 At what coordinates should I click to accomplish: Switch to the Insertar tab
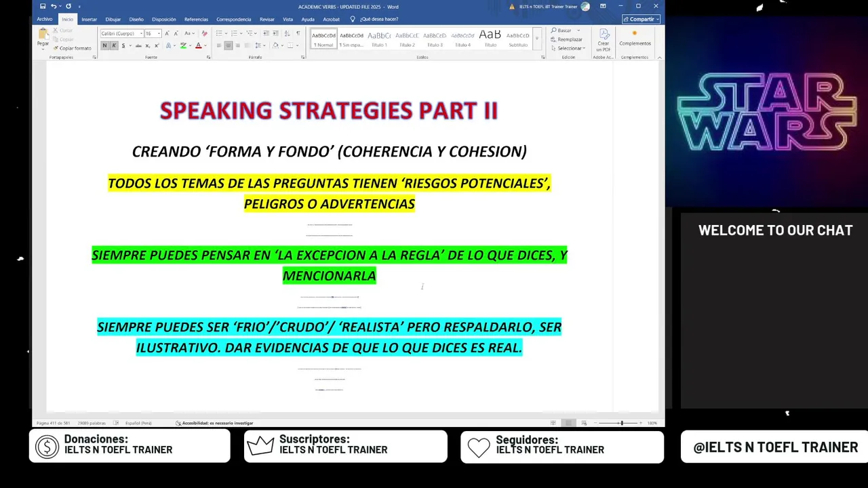tap(90, 19)
